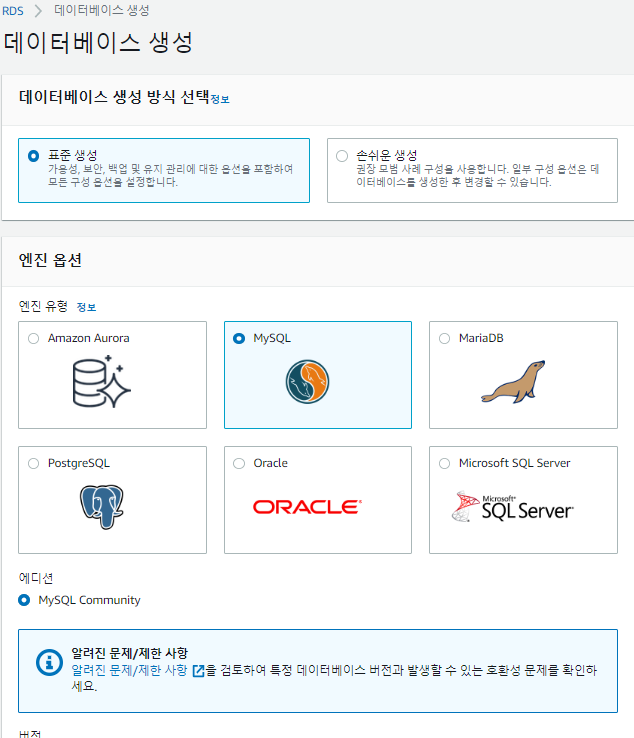Select the 손쉬운 생성 radio button

click(342, 156)
